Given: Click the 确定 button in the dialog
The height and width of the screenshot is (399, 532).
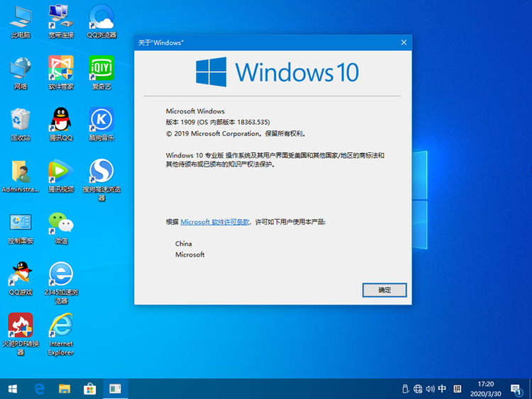Looking at the screenshot, I should coord(384,290).
